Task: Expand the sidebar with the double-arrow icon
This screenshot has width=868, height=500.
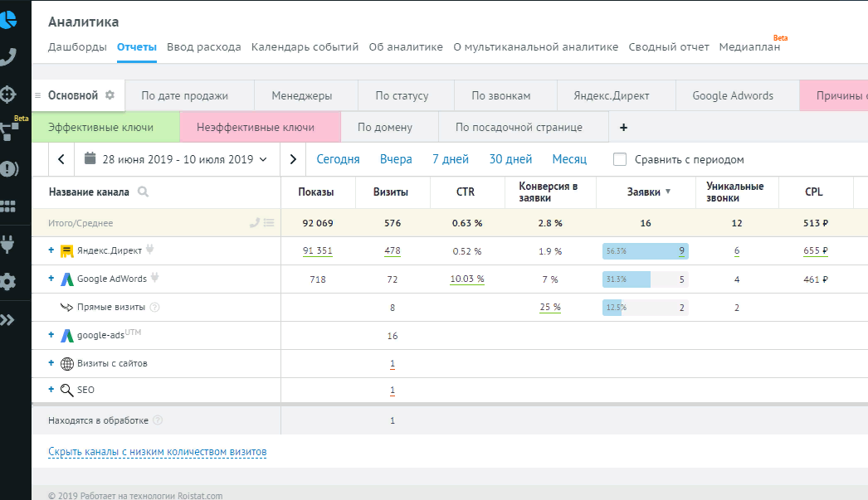Action: coord(8,320)
